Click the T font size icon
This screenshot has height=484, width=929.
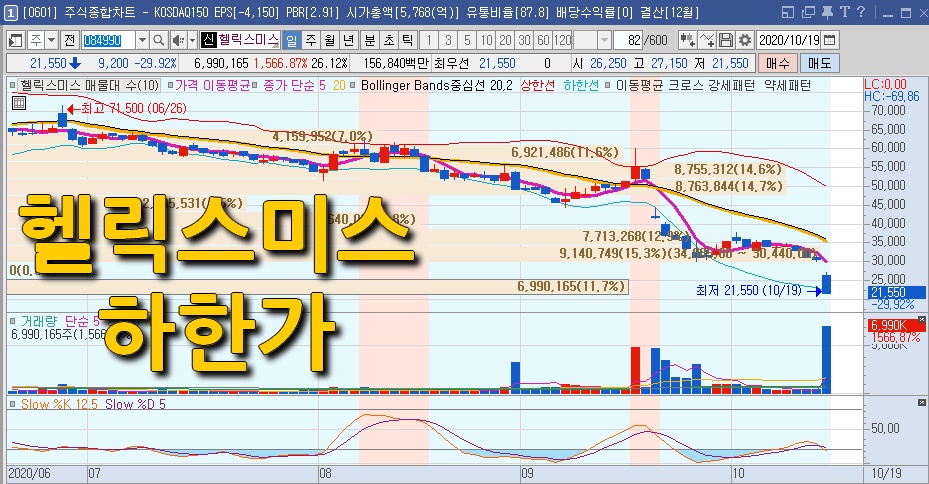tap(845, 11)
